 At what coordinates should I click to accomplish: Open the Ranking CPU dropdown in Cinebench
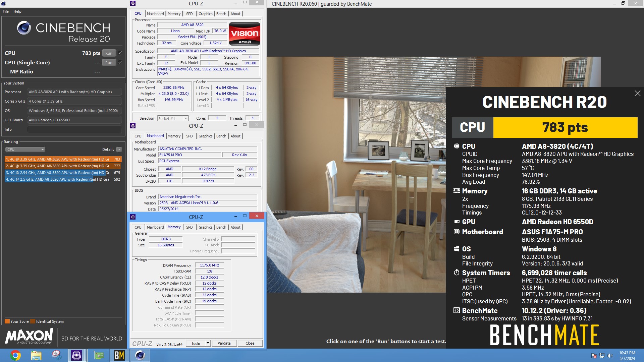[25, 149]
